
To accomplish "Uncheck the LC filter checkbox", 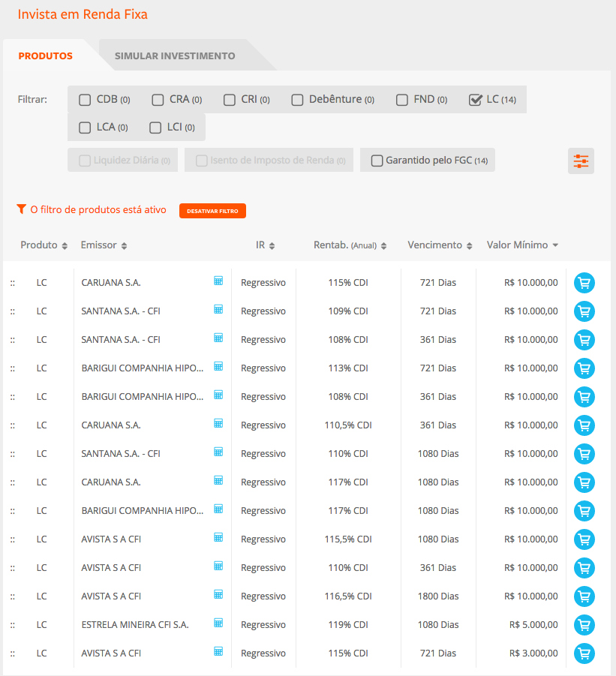I will [x=475, y=100].
